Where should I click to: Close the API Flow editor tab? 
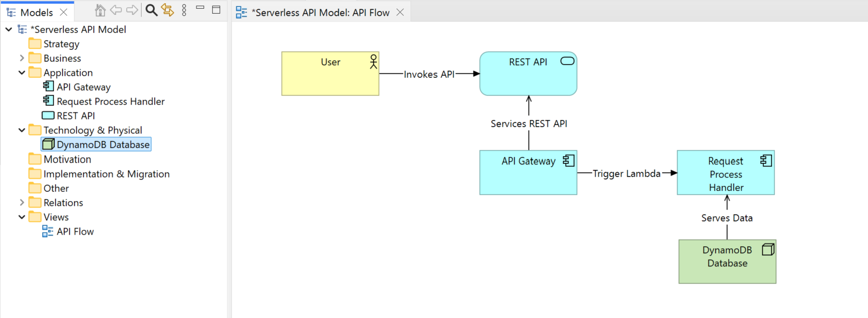400,13
